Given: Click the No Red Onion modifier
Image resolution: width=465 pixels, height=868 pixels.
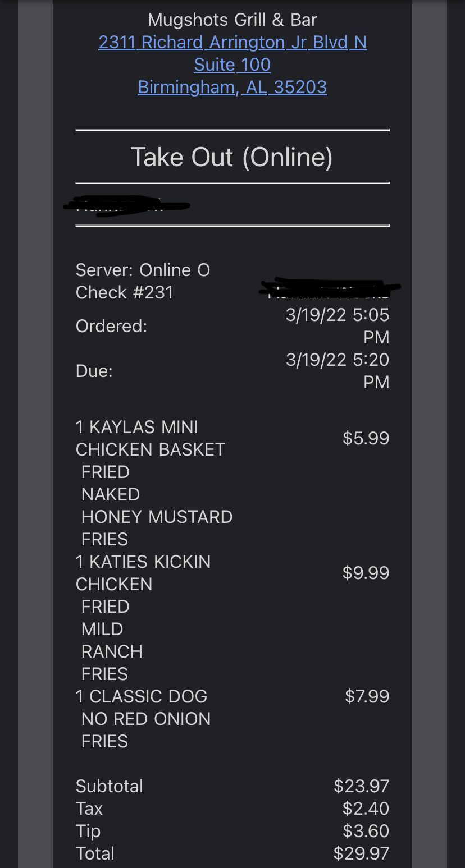Looking at the screenshot, I should [x=146, y=719].
